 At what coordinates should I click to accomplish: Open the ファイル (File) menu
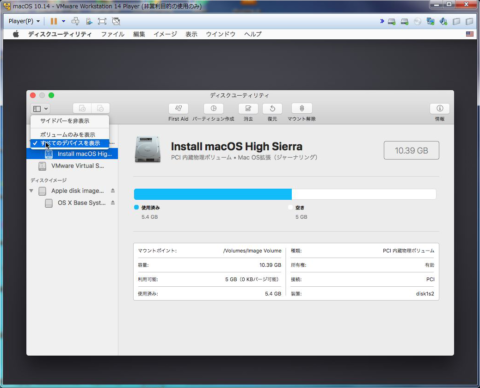point(113,34)
